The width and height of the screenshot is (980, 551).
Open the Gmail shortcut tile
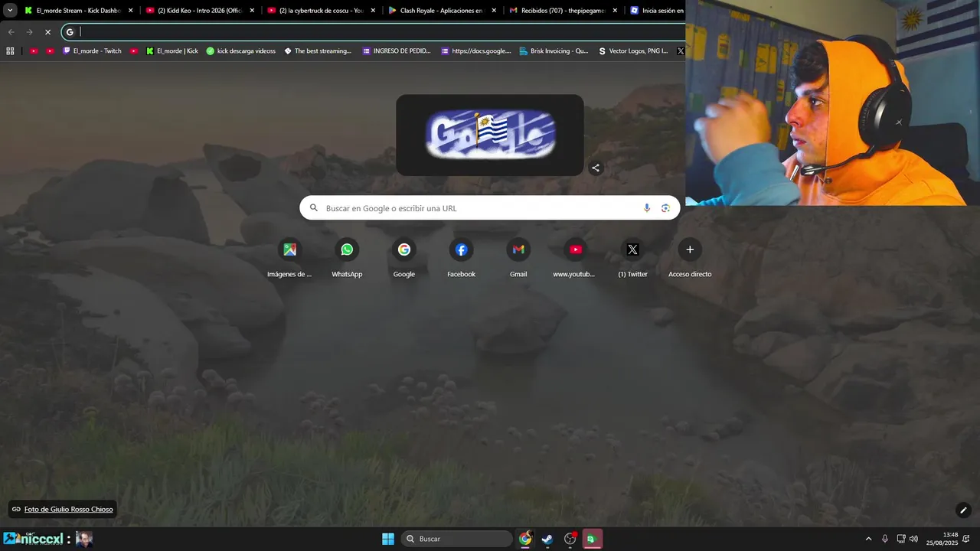tap(518, 258)
